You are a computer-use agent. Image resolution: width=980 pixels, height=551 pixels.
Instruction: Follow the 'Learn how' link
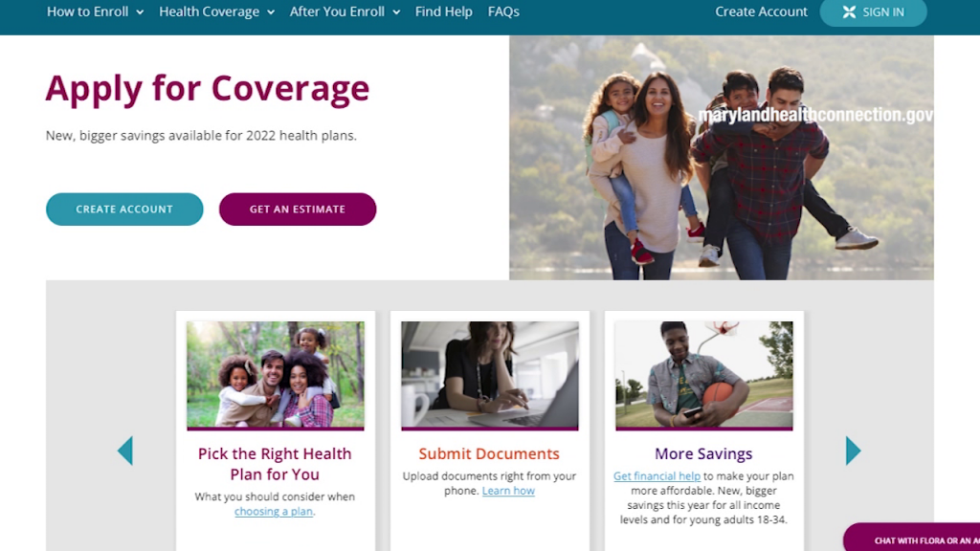pyautogui.click(x=508, y=491)
